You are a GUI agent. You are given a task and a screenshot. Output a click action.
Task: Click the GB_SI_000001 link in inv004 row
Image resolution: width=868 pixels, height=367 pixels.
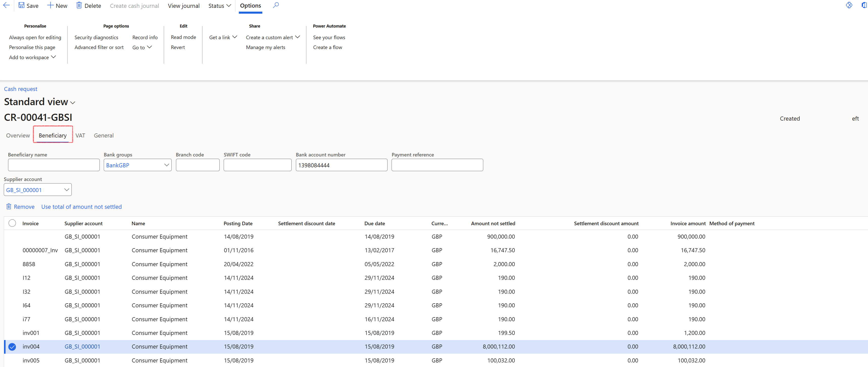click(x=82, y=347)
